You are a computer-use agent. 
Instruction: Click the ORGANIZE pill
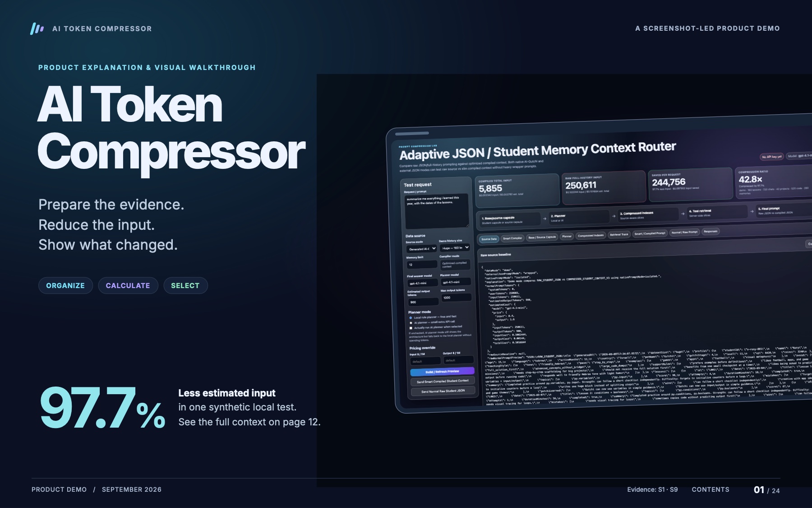(65, 285)
